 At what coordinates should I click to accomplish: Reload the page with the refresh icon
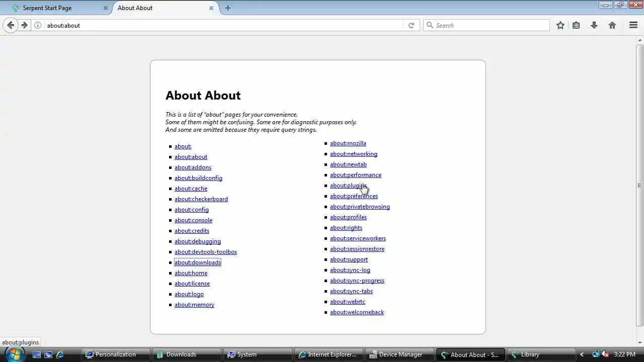(411, 25)
